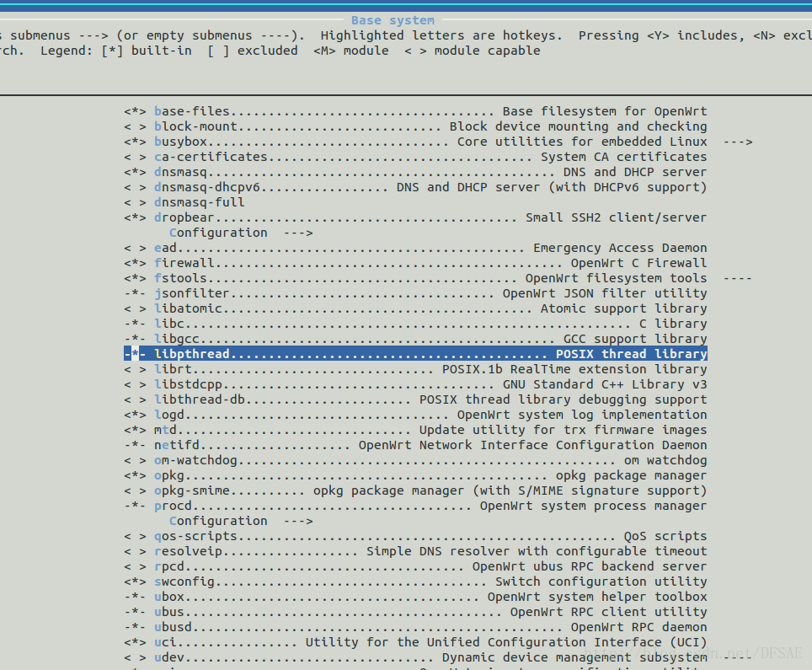The image size is (812, 670).
Task: Open the fstools empty submenu marker
Action: [737, 278]
